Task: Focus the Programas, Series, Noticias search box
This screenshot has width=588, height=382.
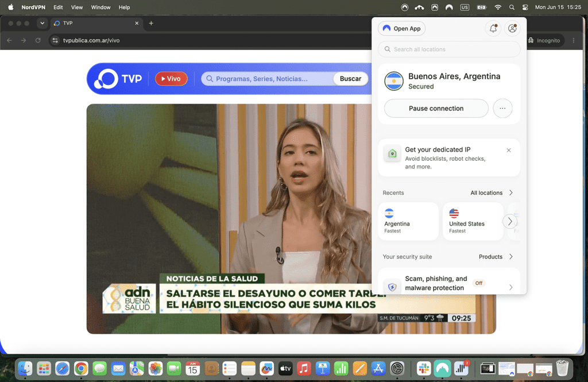Action: tap(268, 79)
